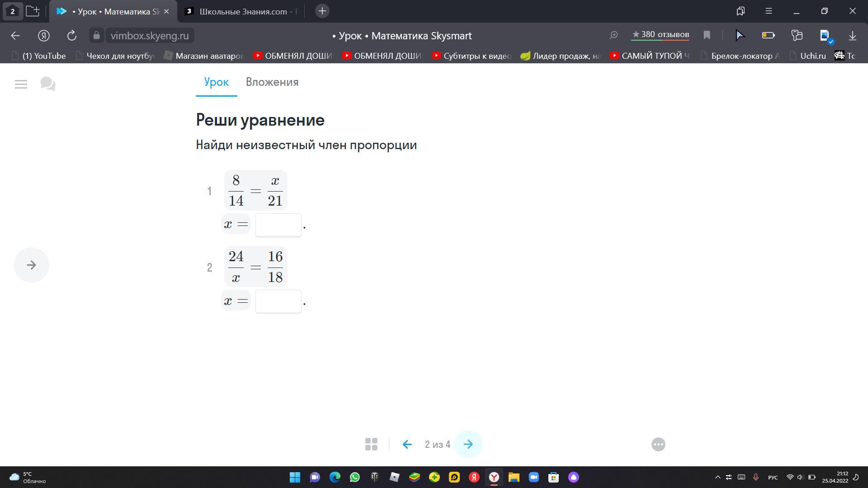This screenshot has width=868, height=488.
Task: Open the three-dots more options button
Action: pyautogui.click(x=658, y=444)
